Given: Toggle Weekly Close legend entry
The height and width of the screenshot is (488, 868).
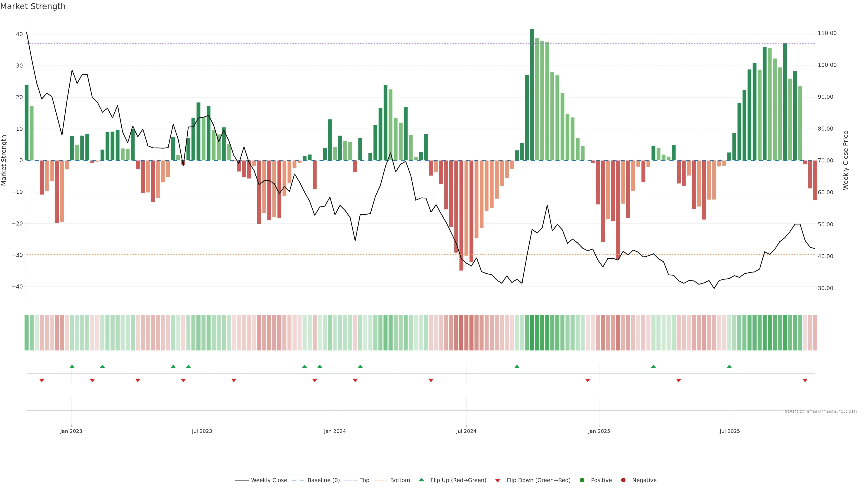Looking at the screenshot, I should (269, 480).
